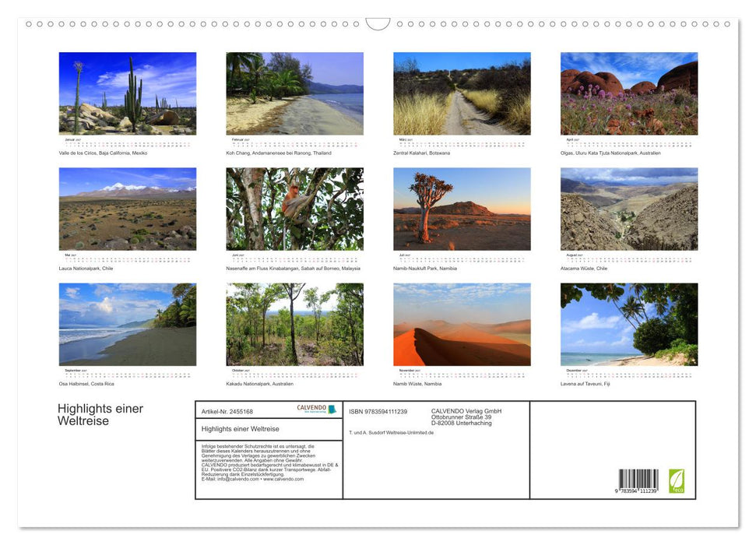Open the Osa Halbinsel Costa Rica photo
756x545 pixels.
127,324
